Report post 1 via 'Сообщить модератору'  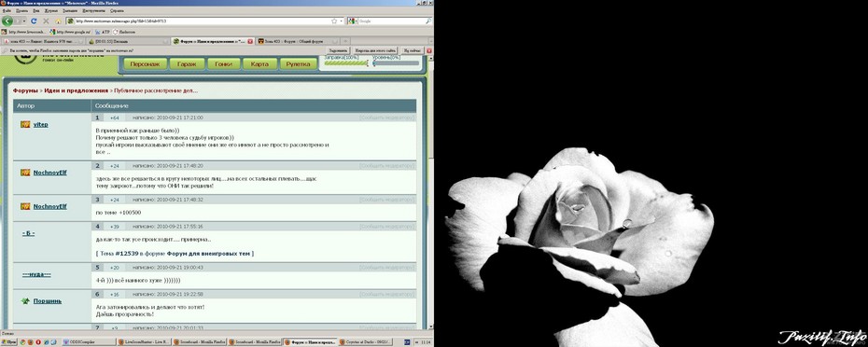pyautogui.click(x=387, y=118)
